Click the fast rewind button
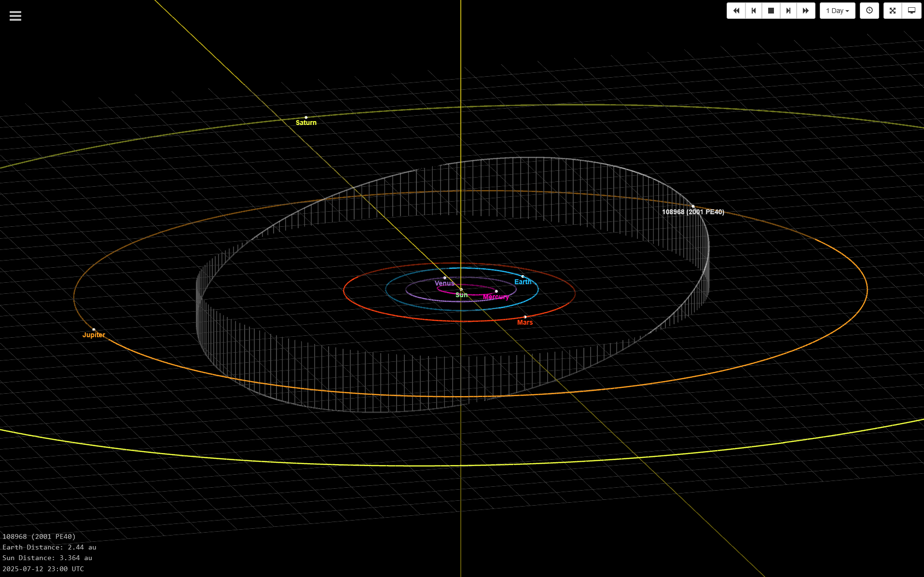The width and height of the screenshot is (924, 577). click(736, 11)
